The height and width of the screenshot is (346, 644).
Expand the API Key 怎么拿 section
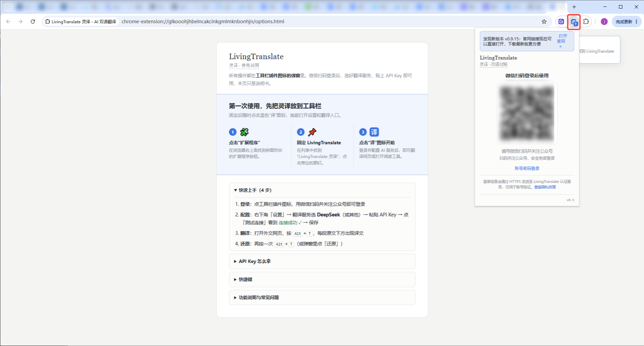pyautogui.click(x=322, y=261)
